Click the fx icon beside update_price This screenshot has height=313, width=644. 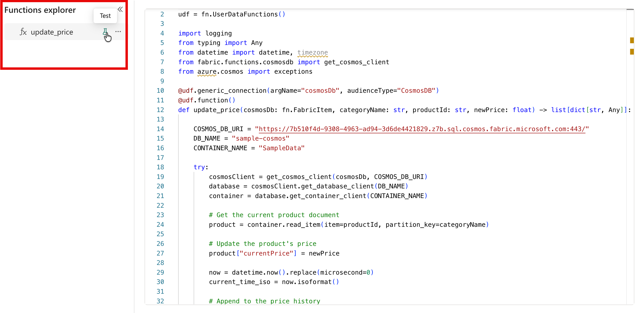pos(23,32)
